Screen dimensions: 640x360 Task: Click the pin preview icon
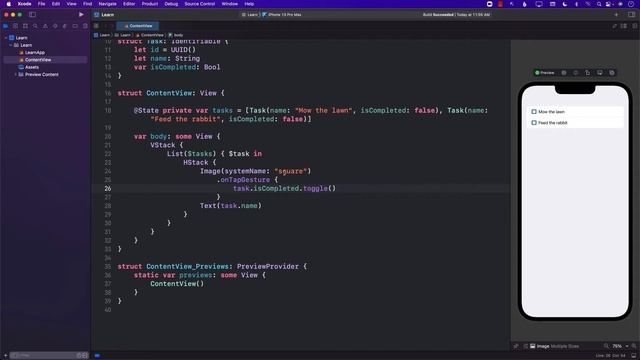point(516,346)
